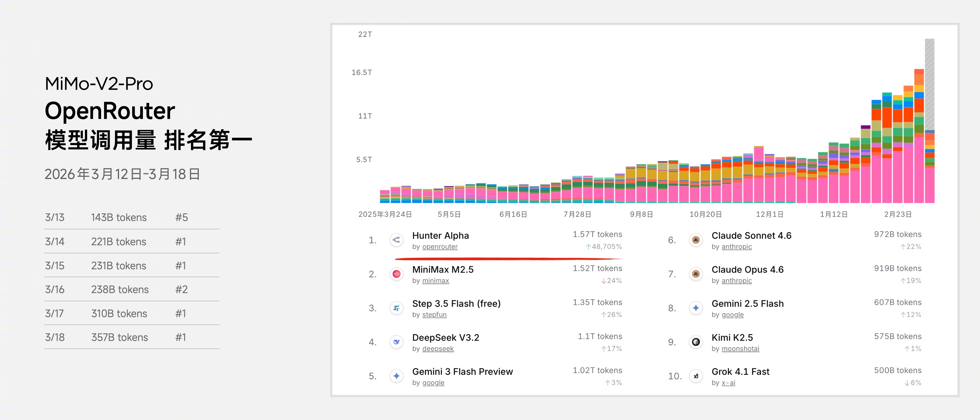Image resolution: width=980 pixels, height=420 pixels.
Task: Open the Hunter Alpha model title
Action: pos(441,235)
